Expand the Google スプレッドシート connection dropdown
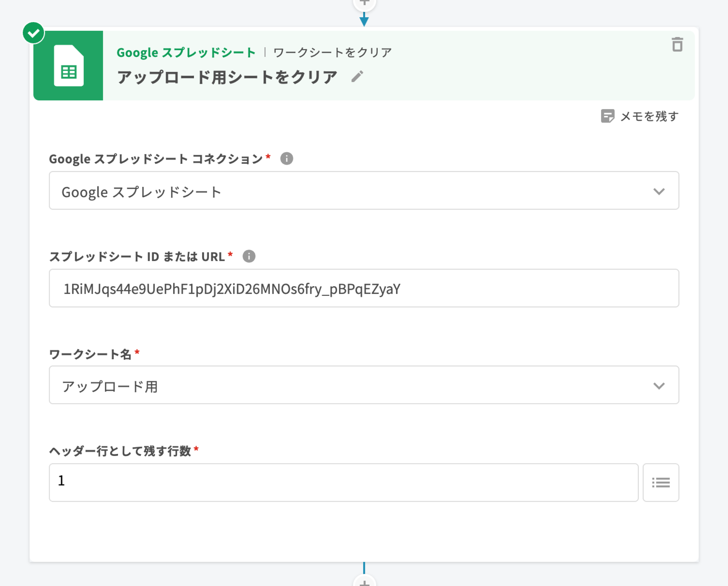The height and width of the screenshot is (586, 728). [x=658, y=191]
